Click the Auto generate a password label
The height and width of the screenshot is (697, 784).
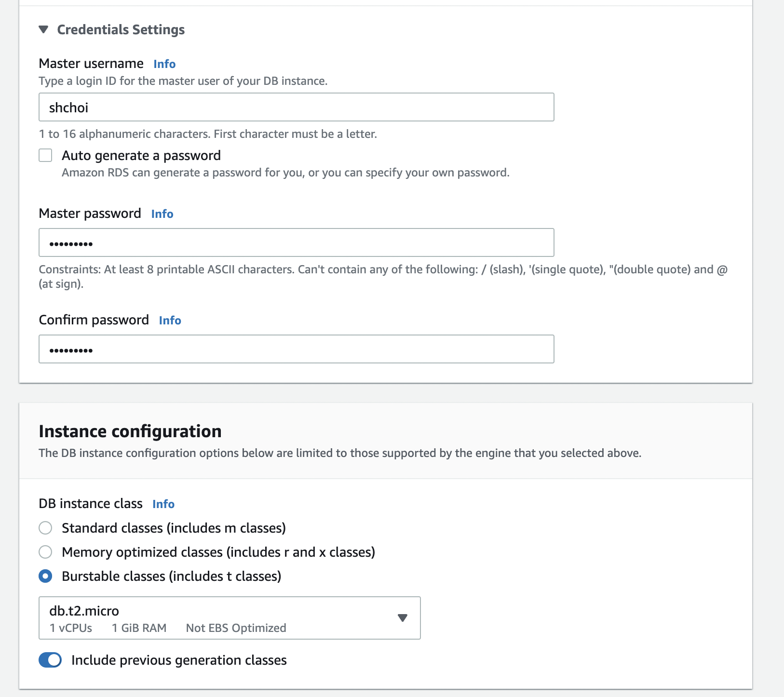coord(141,155)
